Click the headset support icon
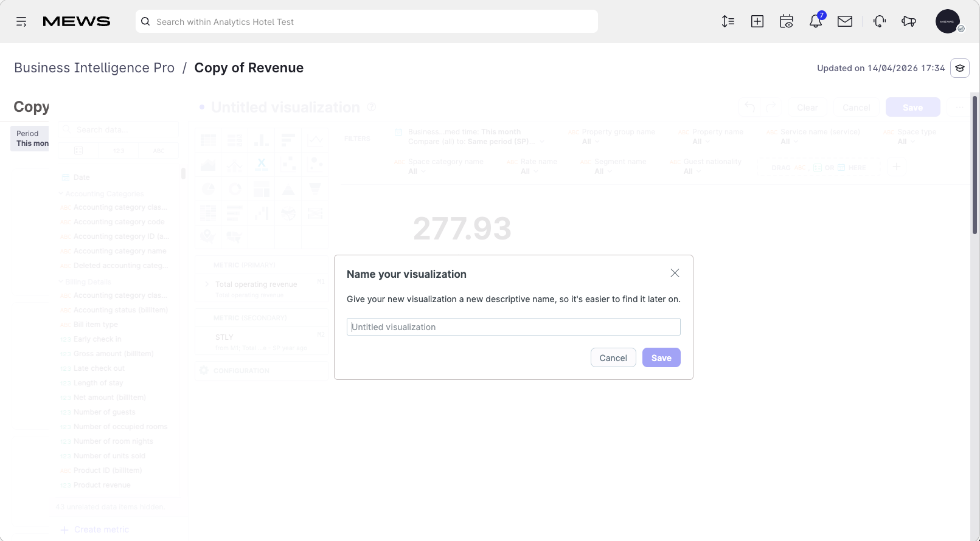Screen dimensions: 980x541 pos(880,22)
